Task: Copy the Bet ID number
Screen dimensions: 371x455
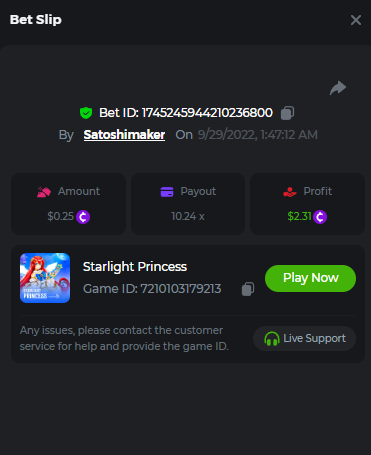Action: 287,113
